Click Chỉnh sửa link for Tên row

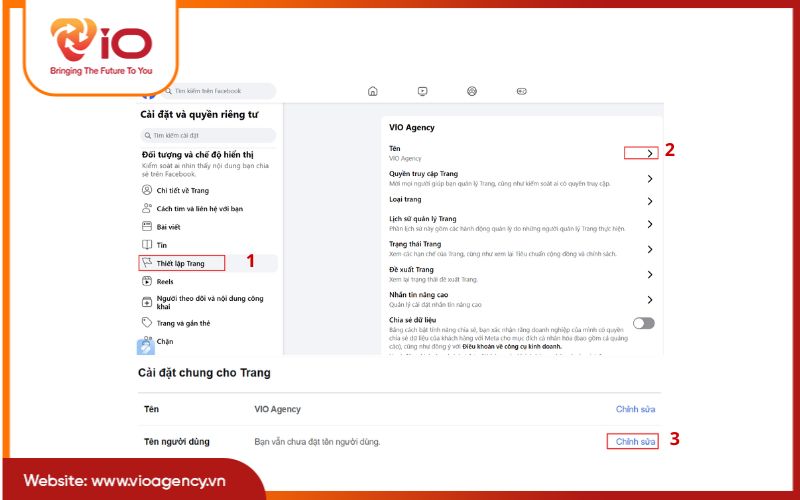point(635,409)
